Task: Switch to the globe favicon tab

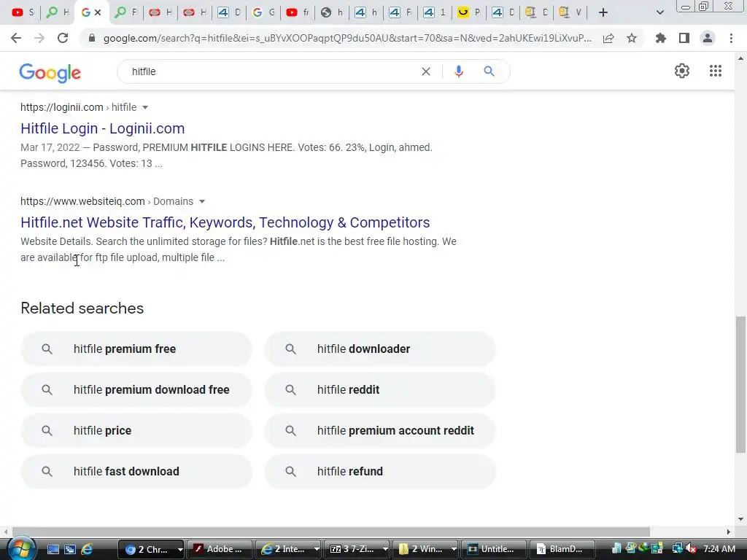Action: pos(331,12)
